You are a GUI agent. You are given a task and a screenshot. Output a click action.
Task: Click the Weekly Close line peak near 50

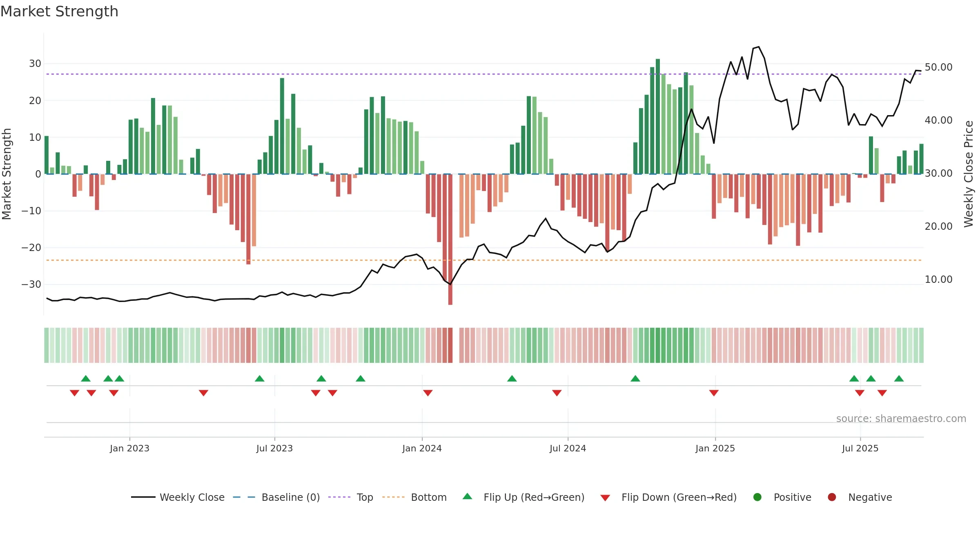(x=759, y=47)
